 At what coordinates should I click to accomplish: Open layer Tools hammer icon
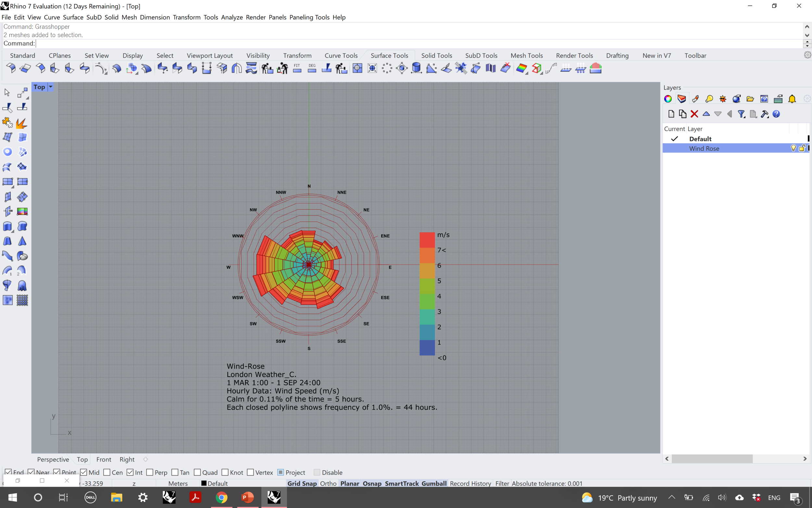764,114
